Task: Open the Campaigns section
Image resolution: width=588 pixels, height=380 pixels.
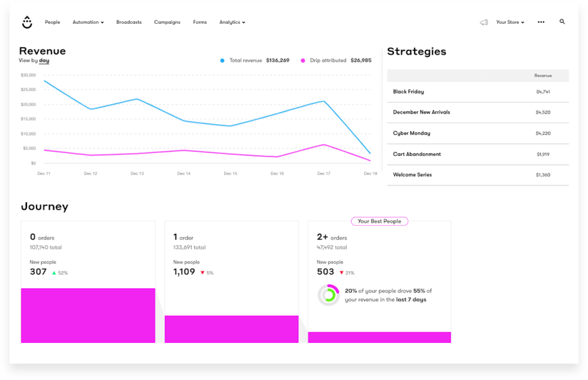Action: (167, 22)
